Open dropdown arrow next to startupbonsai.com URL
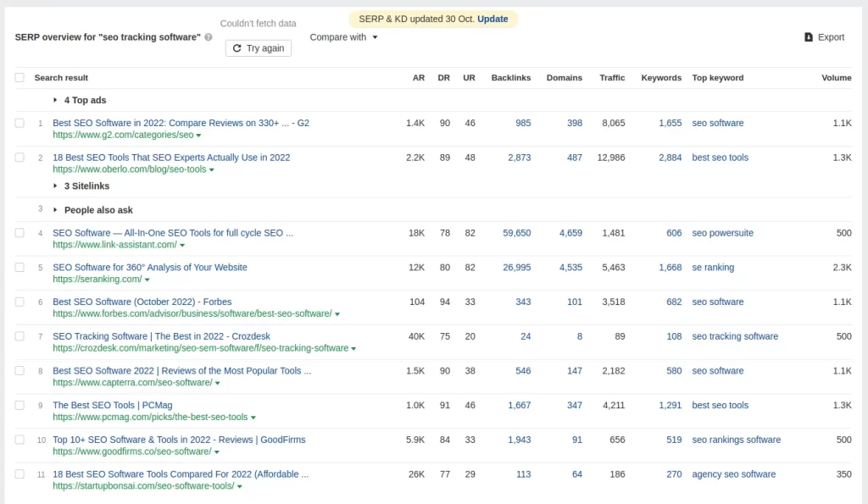The image size is (868, 504). click(x=240, y=487)
